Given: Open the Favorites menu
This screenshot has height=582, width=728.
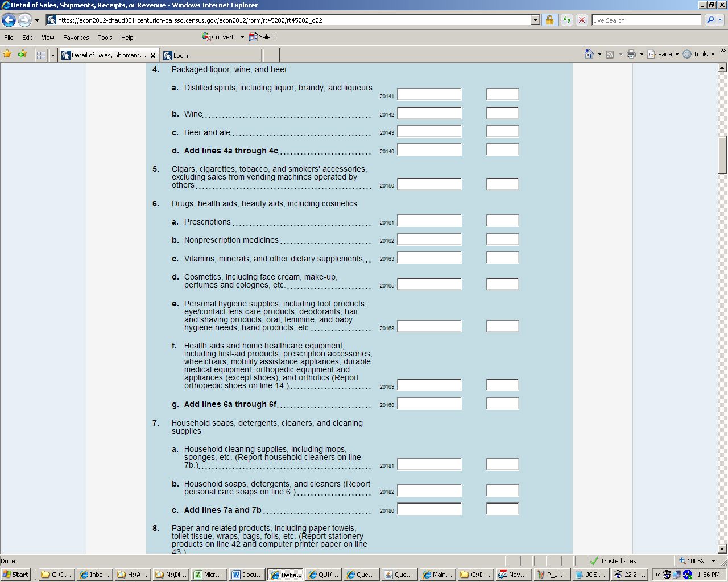Looking at the screenshot, I should [76, 38].
